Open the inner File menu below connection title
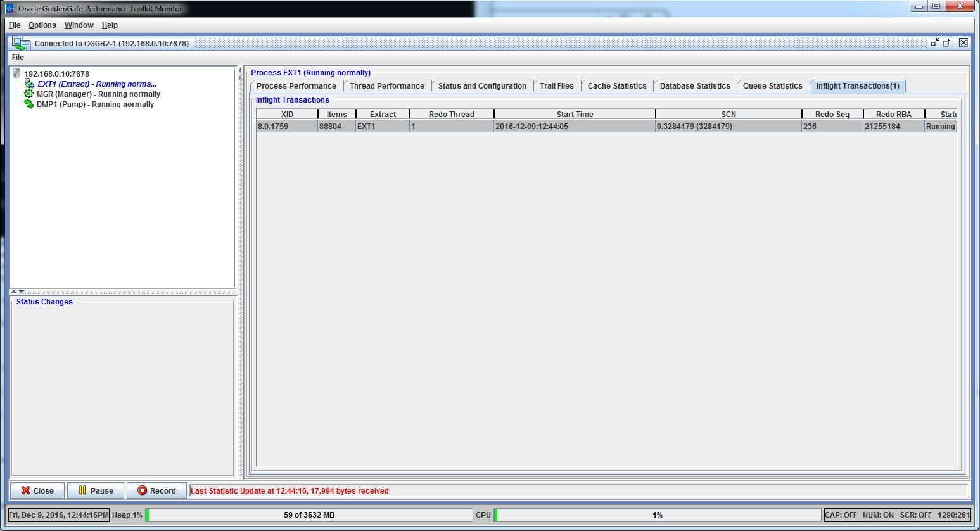980x531 pixels. coord(18,58)
